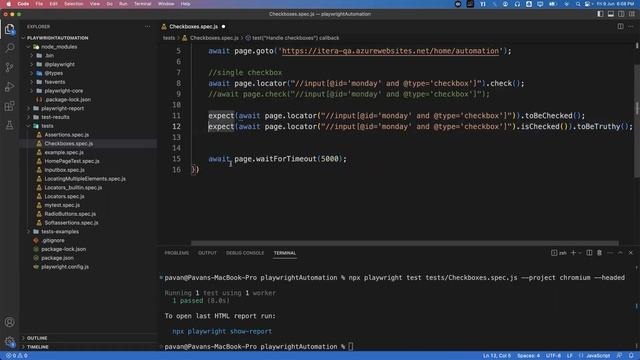Open the Manage gear icon

pyautogui.click(x=9, y=342)
